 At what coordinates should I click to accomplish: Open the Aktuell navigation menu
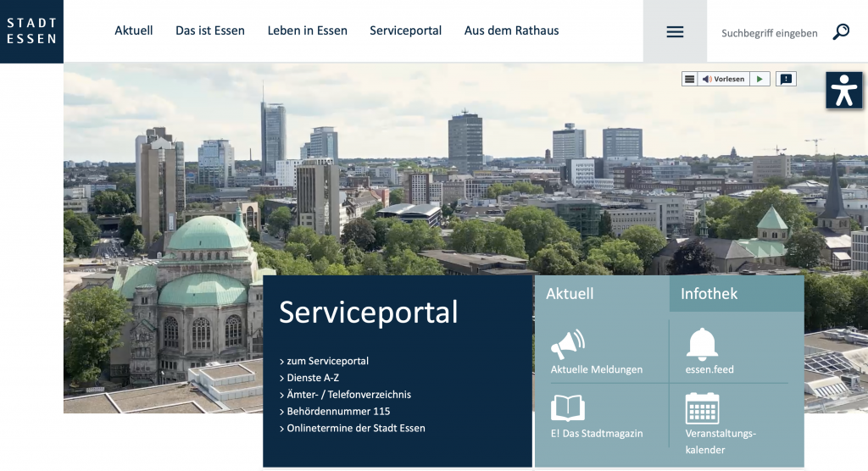point(134,30)
